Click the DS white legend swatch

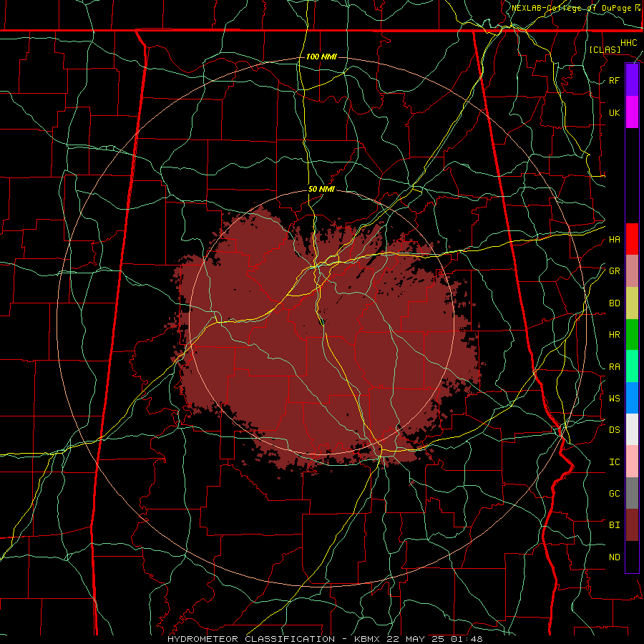[x=632, y=429]
